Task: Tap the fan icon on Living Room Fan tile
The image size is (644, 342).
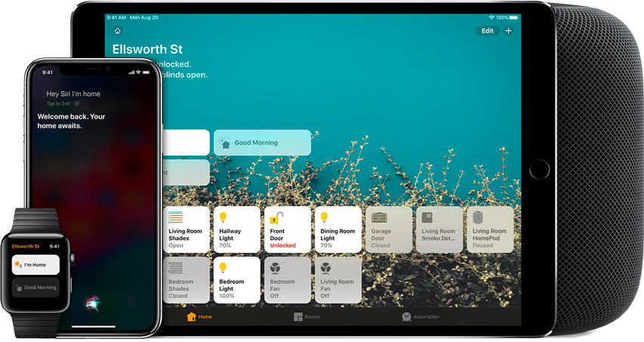Action: pos(326,268)
